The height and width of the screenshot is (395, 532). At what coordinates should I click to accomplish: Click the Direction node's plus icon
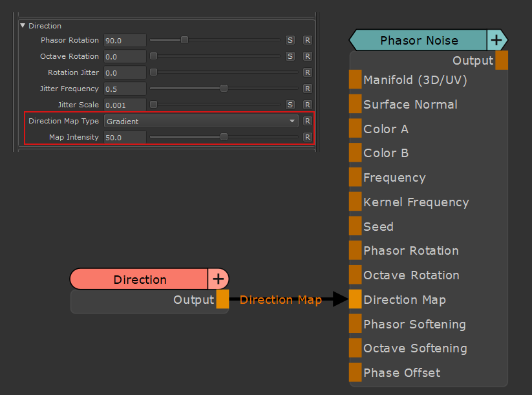(x=218, y=279)
